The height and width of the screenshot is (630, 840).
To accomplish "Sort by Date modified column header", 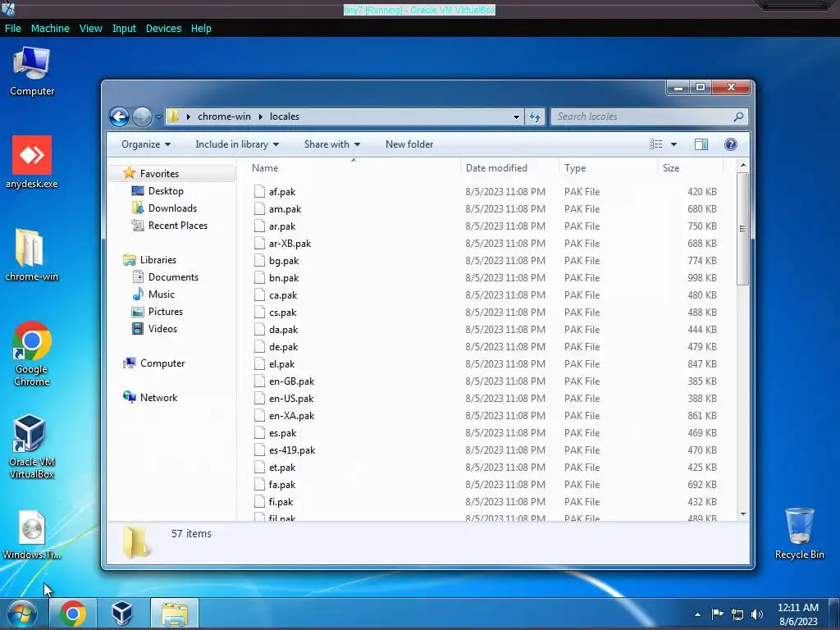I will (x=509, y=167).
